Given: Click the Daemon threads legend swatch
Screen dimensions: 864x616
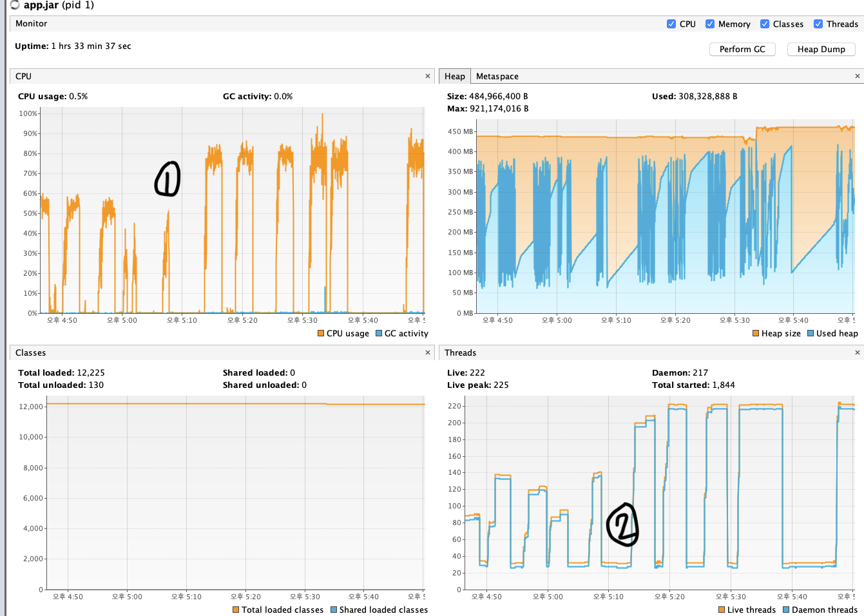Looking at the screenshot, I should (786, 610).
